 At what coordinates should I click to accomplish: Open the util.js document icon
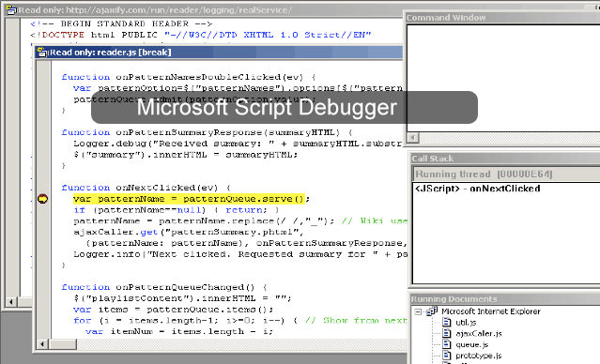pyautogui.click(x=446, y=323)
